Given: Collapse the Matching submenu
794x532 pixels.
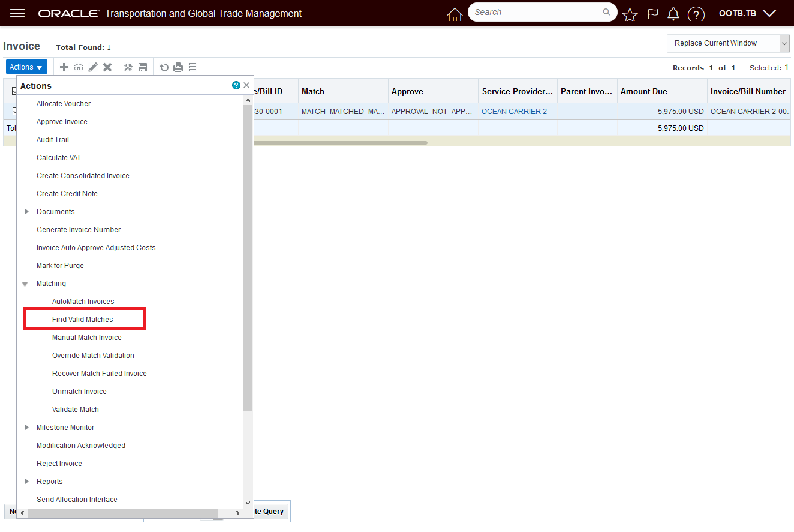Looking at the screenshot, I should click(x=25, y=284).
